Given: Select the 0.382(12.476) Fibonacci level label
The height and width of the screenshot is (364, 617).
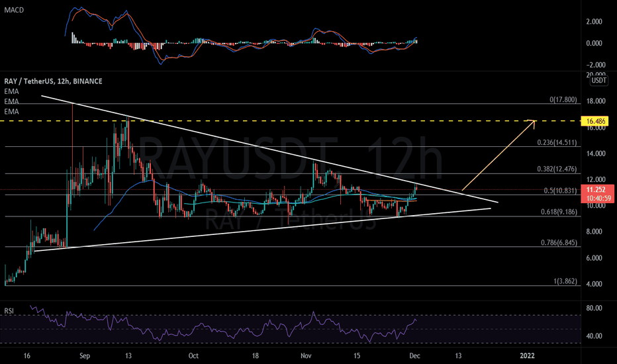Looking at the screenshot, I should coord(557,169).
